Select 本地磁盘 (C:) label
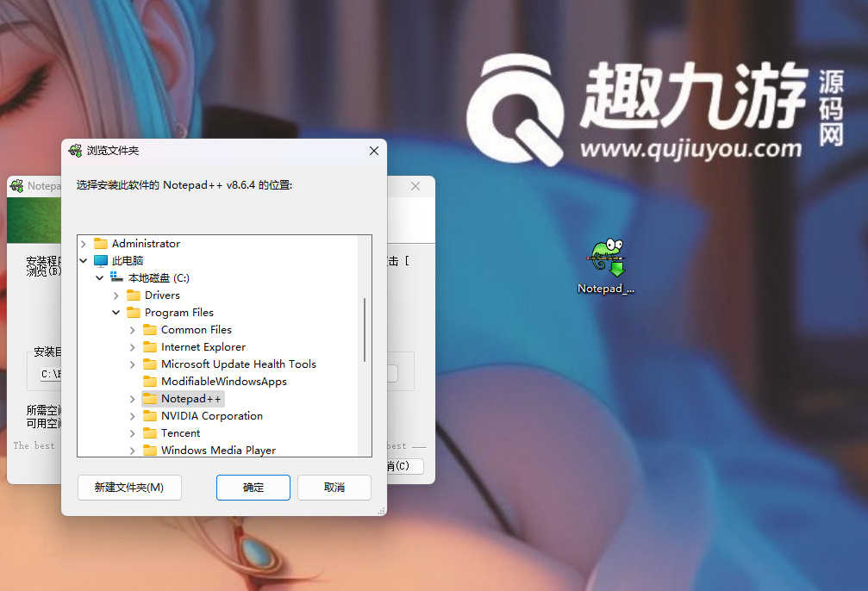 [159, 277]
